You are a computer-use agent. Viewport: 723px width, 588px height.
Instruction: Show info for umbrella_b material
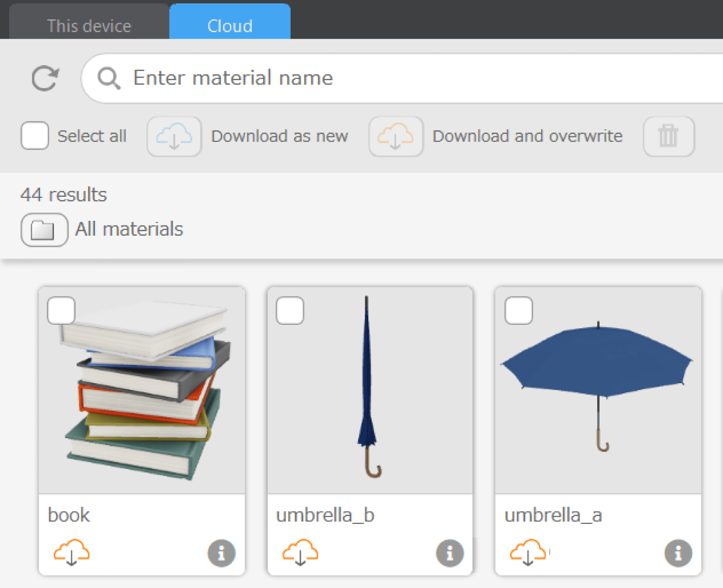tap(450, 553)
